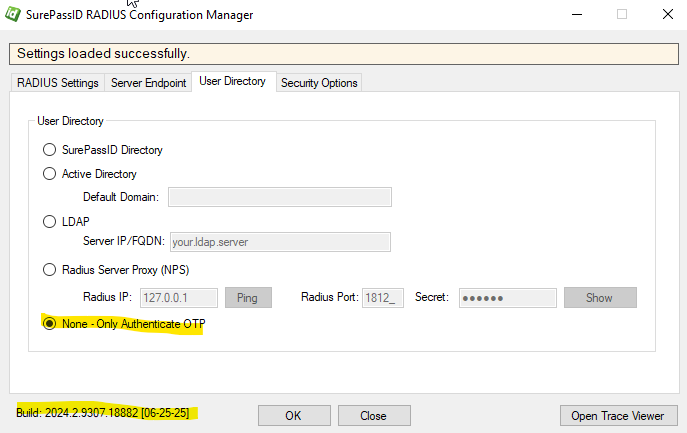The height and width of the screenshot is (433, 687).
Task: Open Trace Viewer
Action: click(618, 415)
